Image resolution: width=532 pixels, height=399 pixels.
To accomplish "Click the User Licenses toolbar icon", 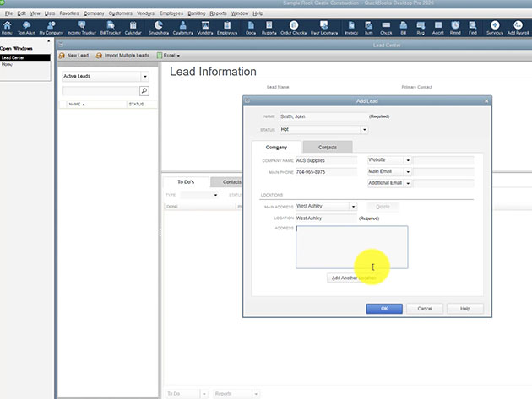I will [324, 28].
